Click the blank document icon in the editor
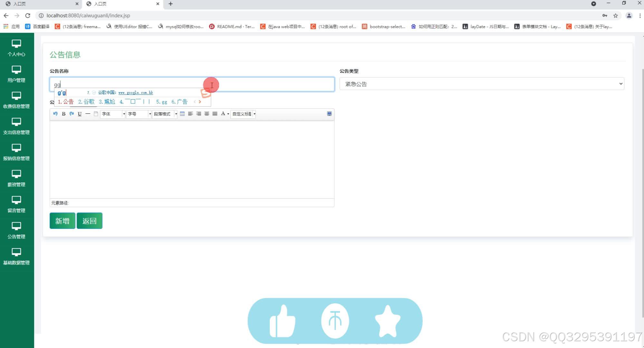This screenshot has height=348, width=644. coord(96,114)
